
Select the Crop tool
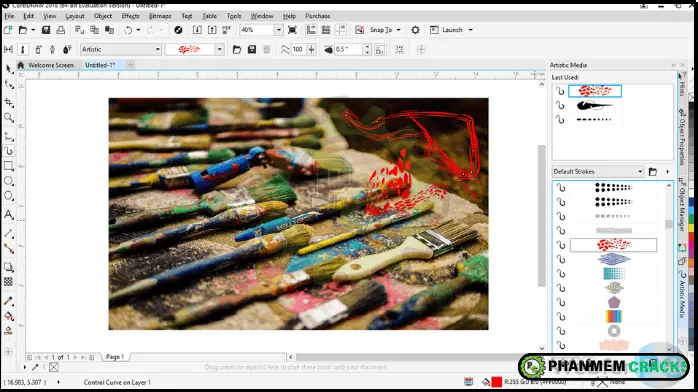[x=9, y=102]
